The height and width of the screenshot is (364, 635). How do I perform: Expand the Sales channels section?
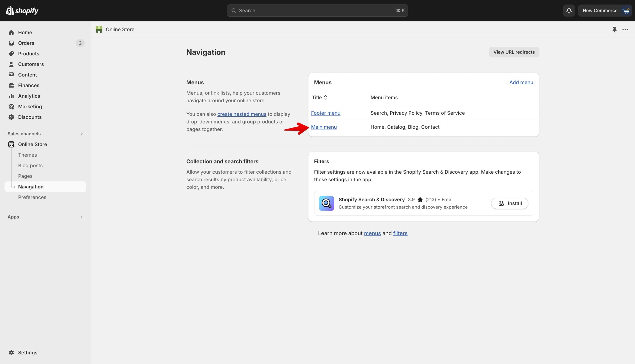[x=82, y=134]
